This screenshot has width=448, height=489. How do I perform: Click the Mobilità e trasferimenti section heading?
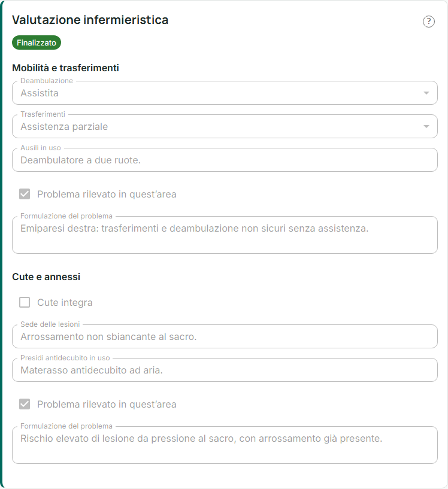click(65, 68)
